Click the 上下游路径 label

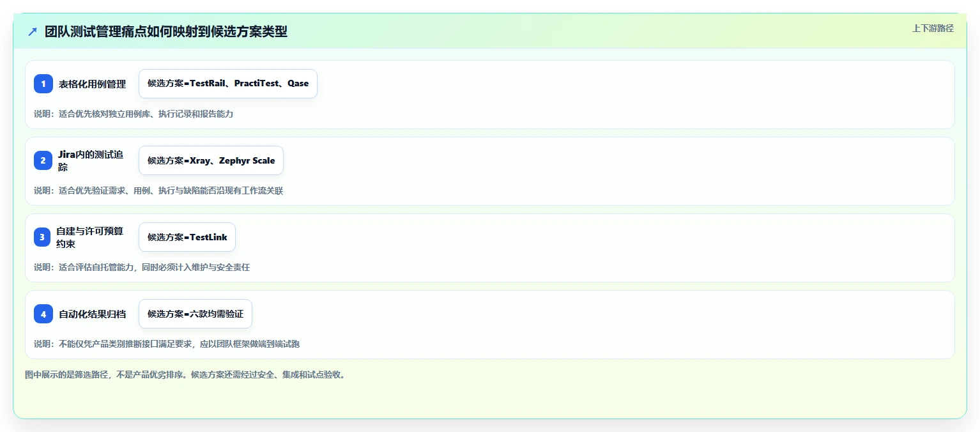point(933,28)
